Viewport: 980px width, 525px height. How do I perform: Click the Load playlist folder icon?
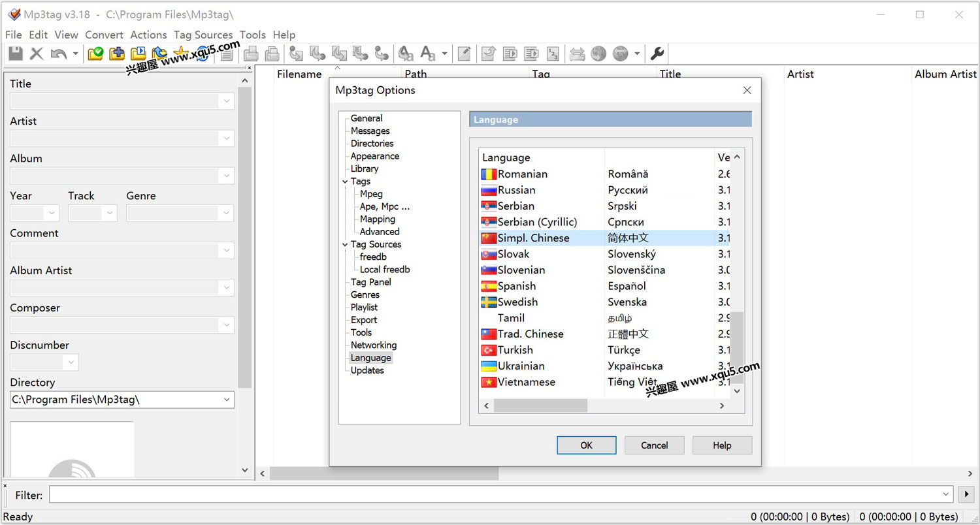click(138, 54)
